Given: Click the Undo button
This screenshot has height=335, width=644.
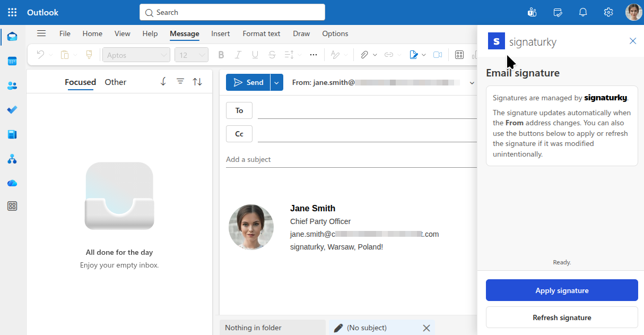Looking at the screenshot, I should click(x=40, y=55).
